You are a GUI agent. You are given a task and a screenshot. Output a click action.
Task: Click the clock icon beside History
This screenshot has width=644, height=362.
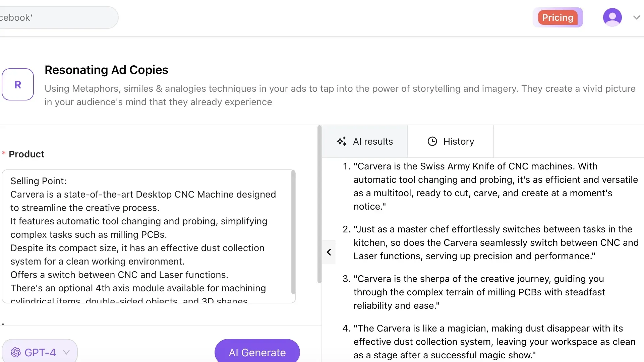click(432, 141)
